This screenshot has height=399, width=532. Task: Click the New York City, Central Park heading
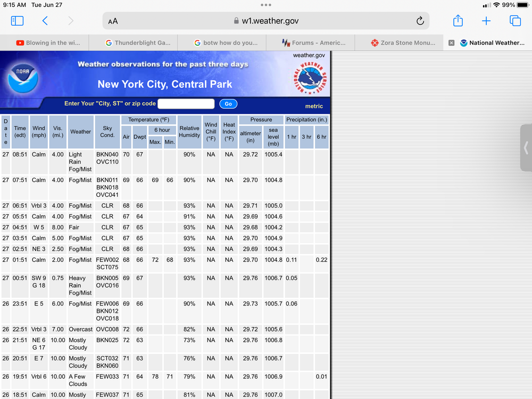point(165,84)
